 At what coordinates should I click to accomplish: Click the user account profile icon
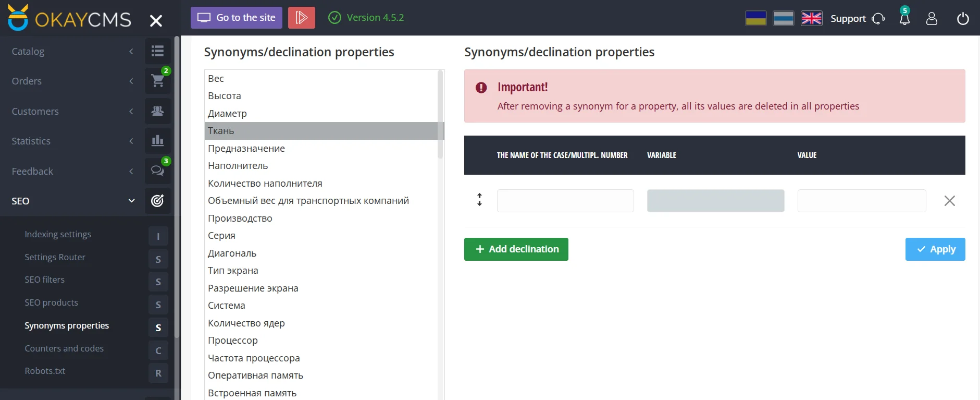[x=932, y=19]
